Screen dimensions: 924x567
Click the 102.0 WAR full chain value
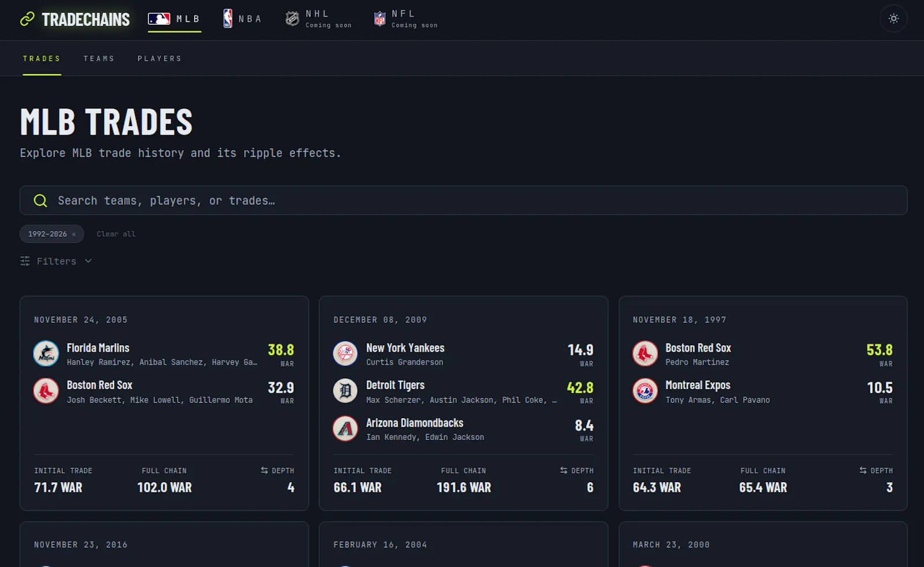(x=165, y=488)
